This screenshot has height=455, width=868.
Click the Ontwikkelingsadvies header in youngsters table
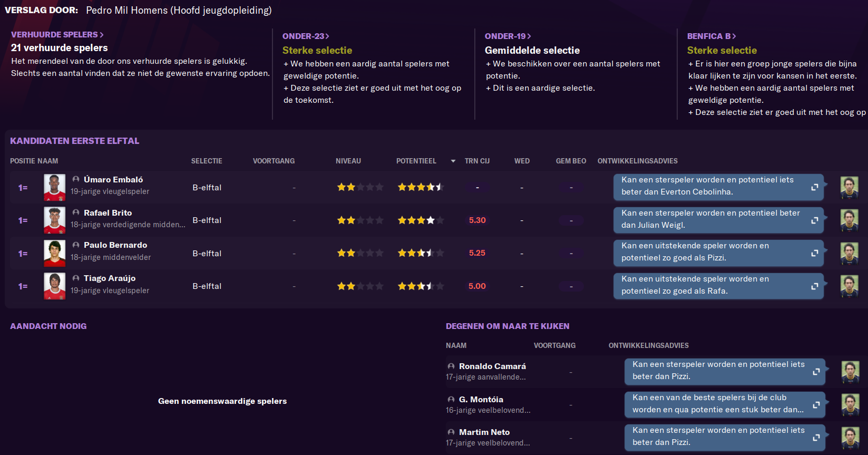(649, 346)
